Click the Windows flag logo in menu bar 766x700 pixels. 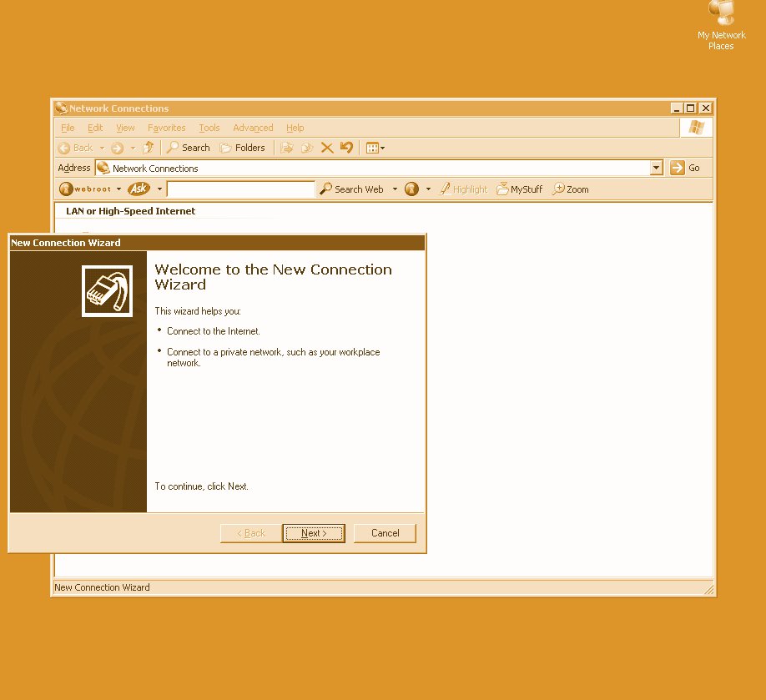tap(696, 128)
